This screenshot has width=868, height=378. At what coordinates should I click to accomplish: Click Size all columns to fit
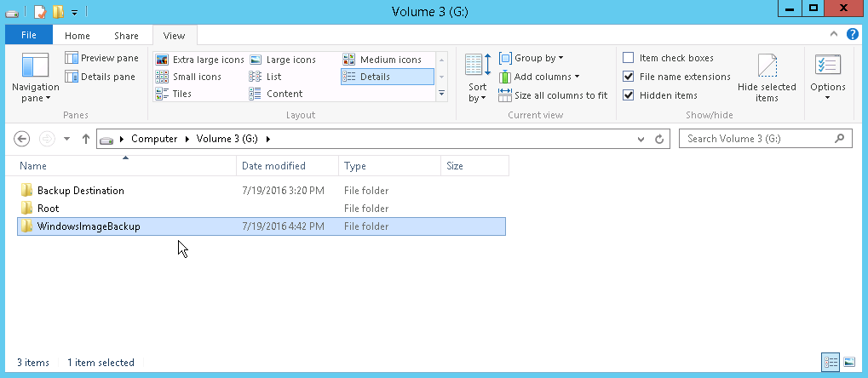coord(553,95)
